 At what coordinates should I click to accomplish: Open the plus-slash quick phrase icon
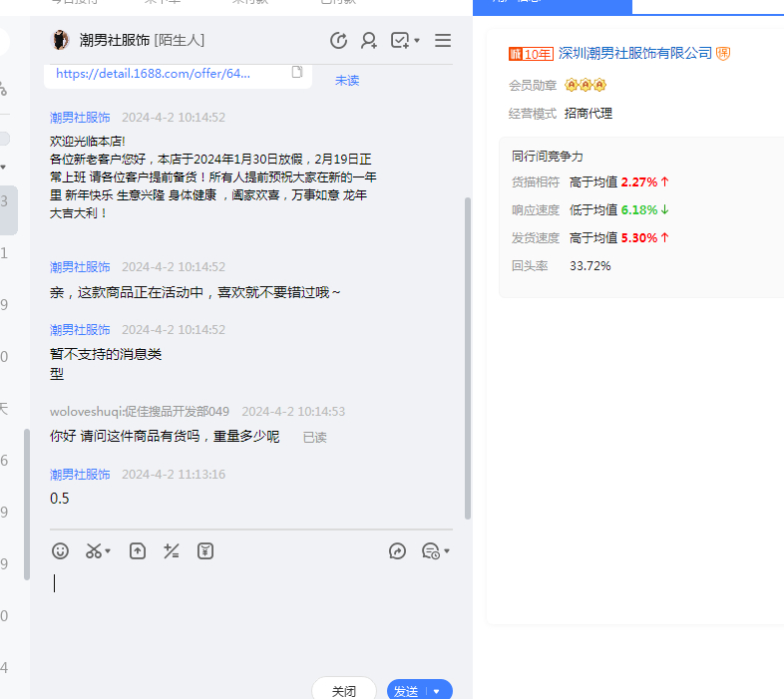coord(172,550)
